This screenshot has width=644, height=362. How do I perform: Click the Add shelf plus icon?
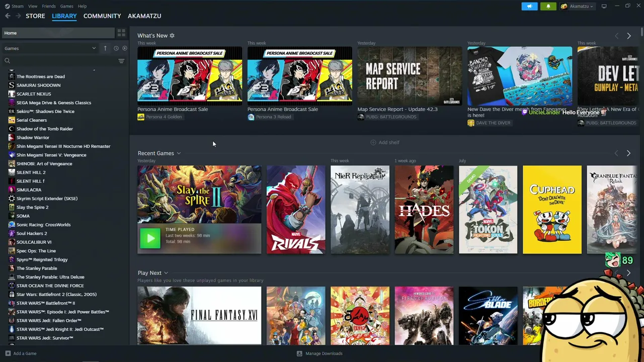tap(373, 142)
